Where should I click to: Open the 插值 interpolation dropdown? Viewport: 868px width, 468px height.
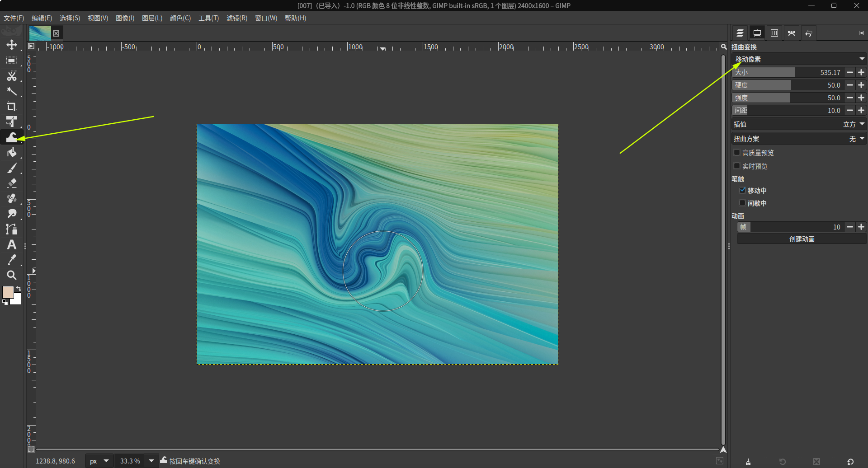click(x=799, y=124)
